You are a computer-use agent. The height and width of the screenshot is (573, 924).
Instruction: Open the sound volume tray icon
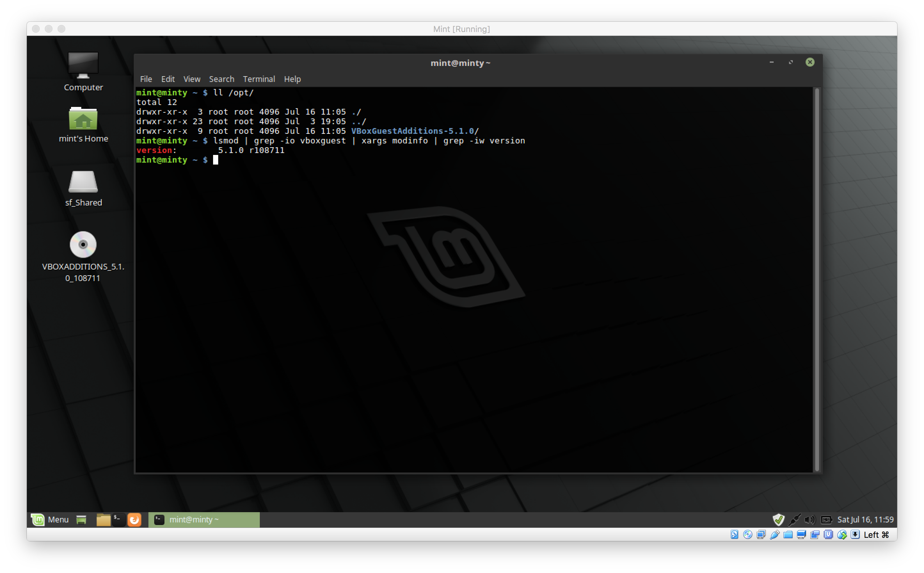[x=810, y=520]
